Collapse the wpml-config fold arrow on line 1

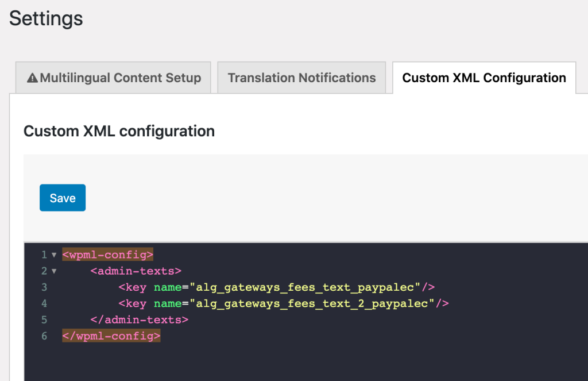click(54, 255)
